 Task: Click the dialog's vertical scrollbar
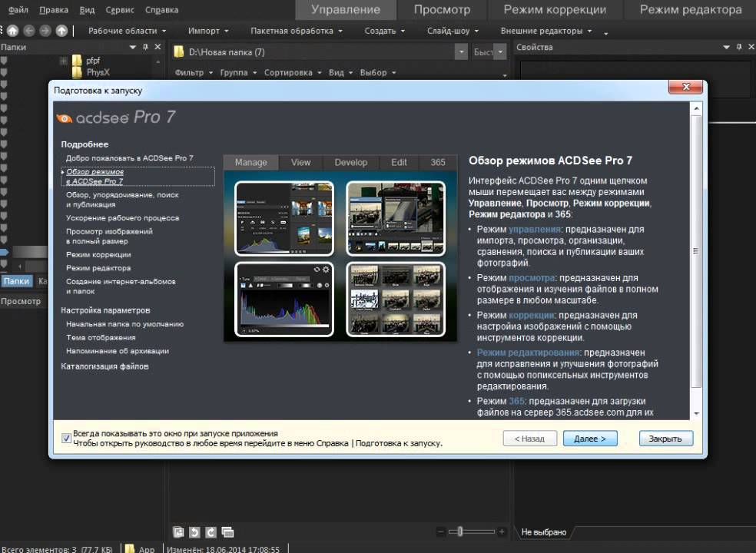696,250
